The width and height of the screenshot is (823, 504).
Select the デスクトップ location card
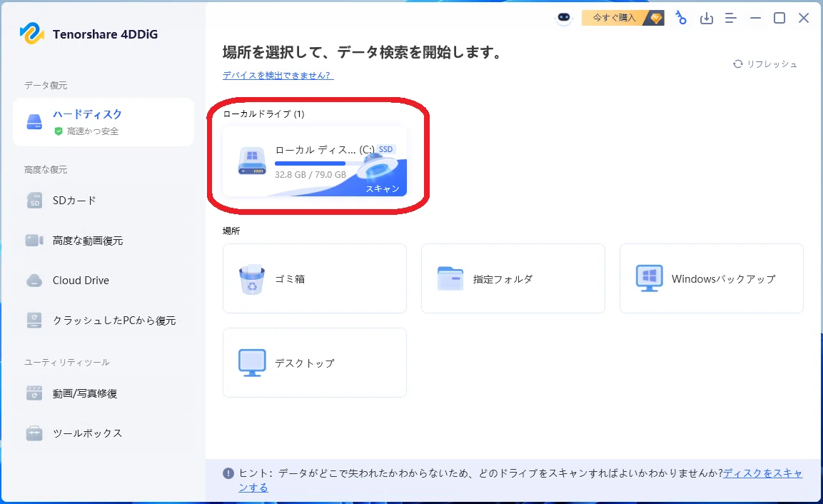click(314, 363)
